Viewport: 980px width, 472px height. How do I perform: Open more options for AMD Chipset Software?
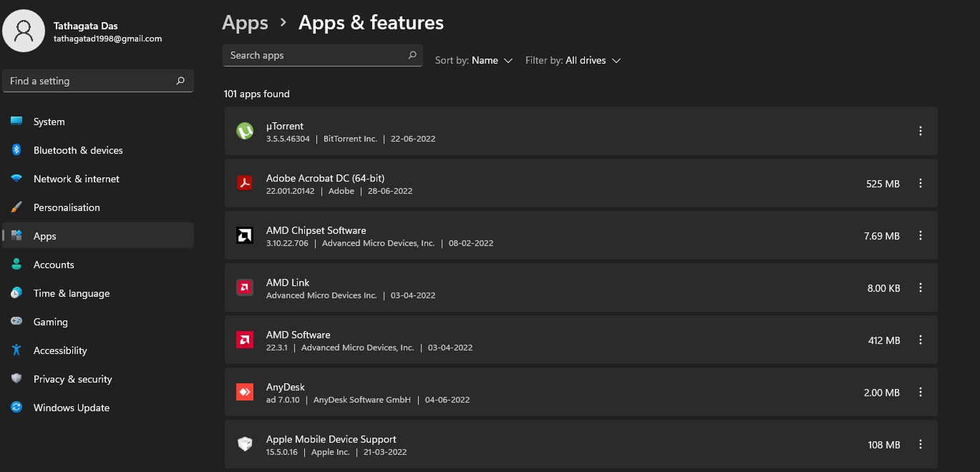coord(921,235)
